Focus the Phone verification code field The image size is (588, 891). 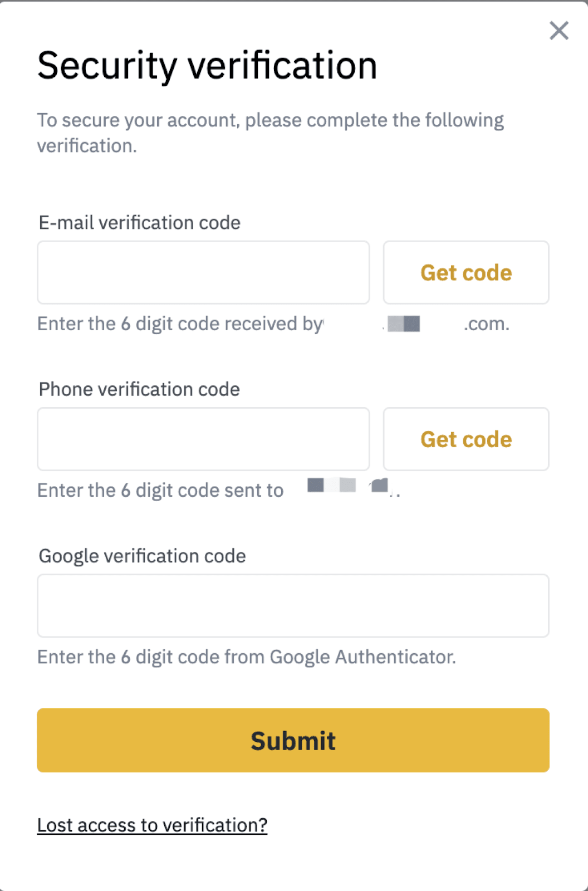203,439
